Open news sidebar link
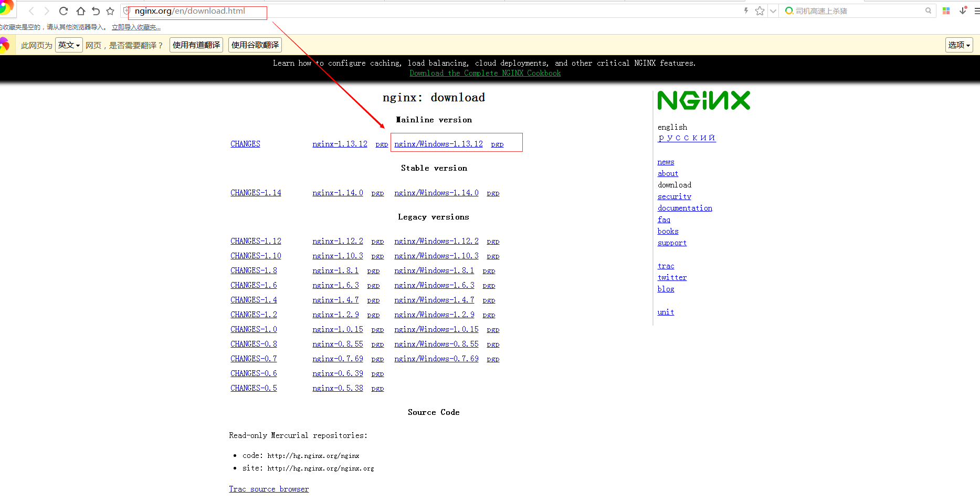The image size is (980, 501). 666,162
